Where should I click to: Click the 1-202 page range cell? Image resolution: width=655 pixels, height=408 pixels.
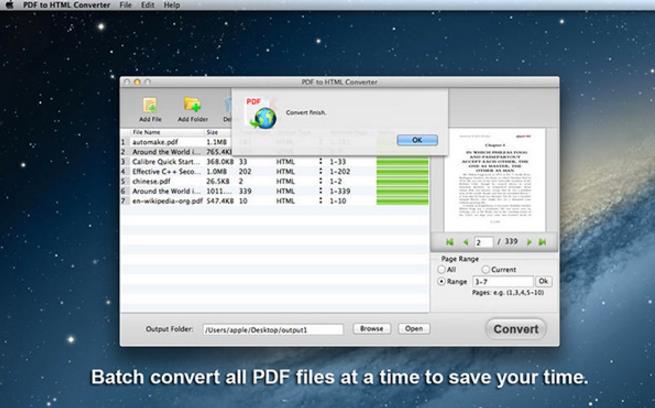(x=340, y=171)
